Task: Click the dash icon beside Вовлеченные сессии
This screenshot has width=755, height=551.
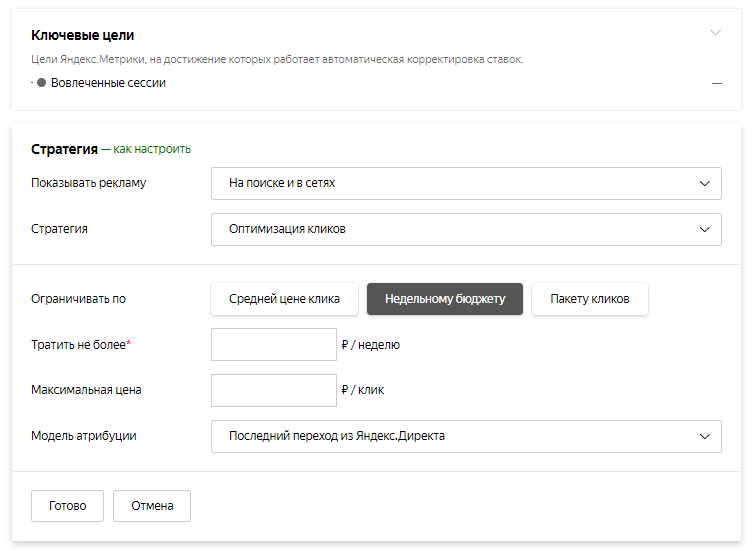Action: coord(716,83)
